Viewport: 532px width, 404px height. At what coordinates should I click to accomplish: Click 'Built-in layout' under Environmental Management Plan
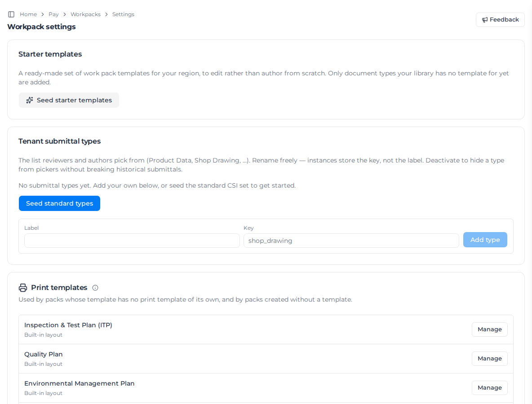tap(44, 393)
